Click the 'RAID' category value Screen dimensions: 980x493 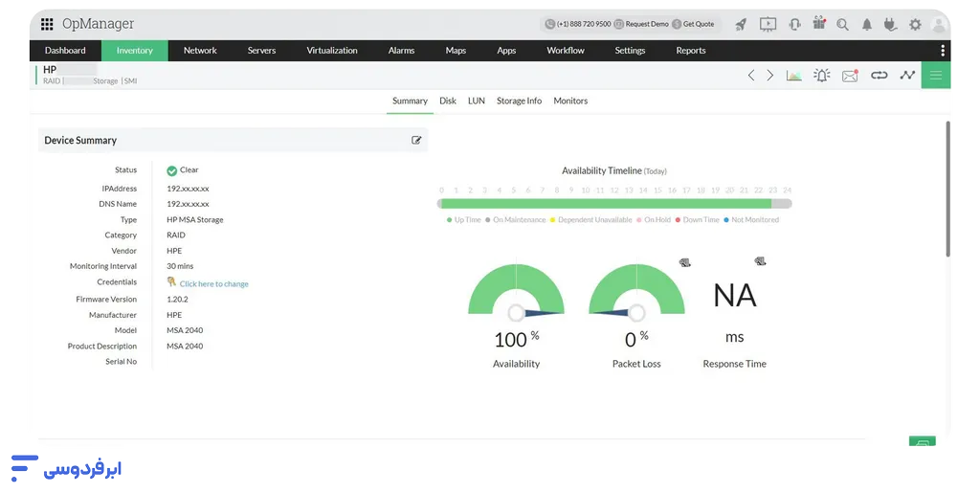[176, 235]
